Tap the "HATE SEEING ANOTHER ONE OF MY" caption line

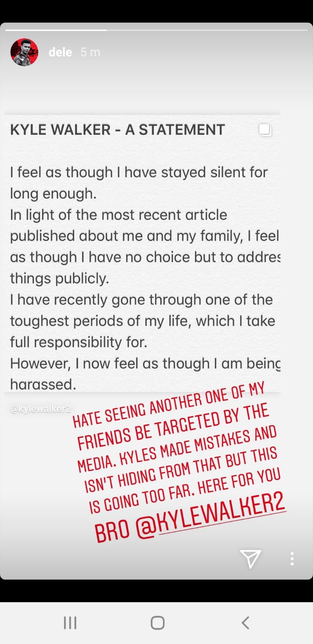(169, 404)
